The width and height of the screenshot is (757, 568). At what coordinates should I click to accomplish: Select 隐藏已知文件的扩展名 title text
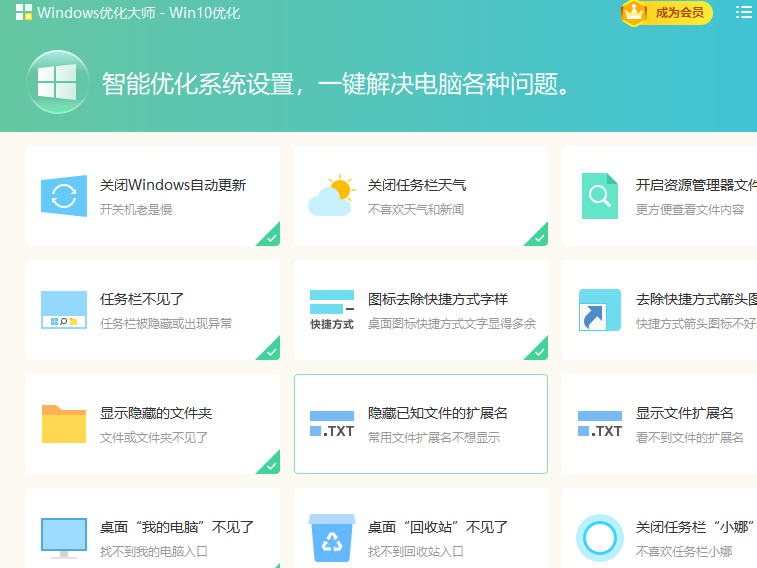438,413
